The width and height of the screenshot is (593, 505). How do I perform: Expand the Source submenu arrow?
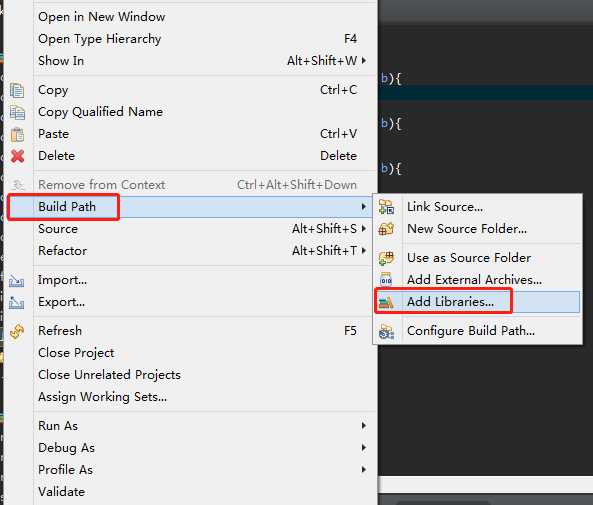pos(363,228)
